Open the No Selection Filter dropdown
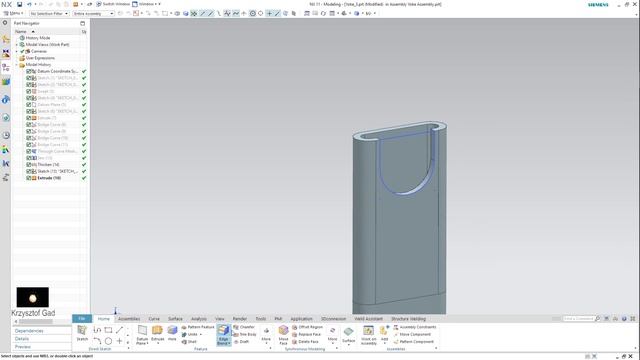This screenshot has width=640, height=360. tap(49, 13)
